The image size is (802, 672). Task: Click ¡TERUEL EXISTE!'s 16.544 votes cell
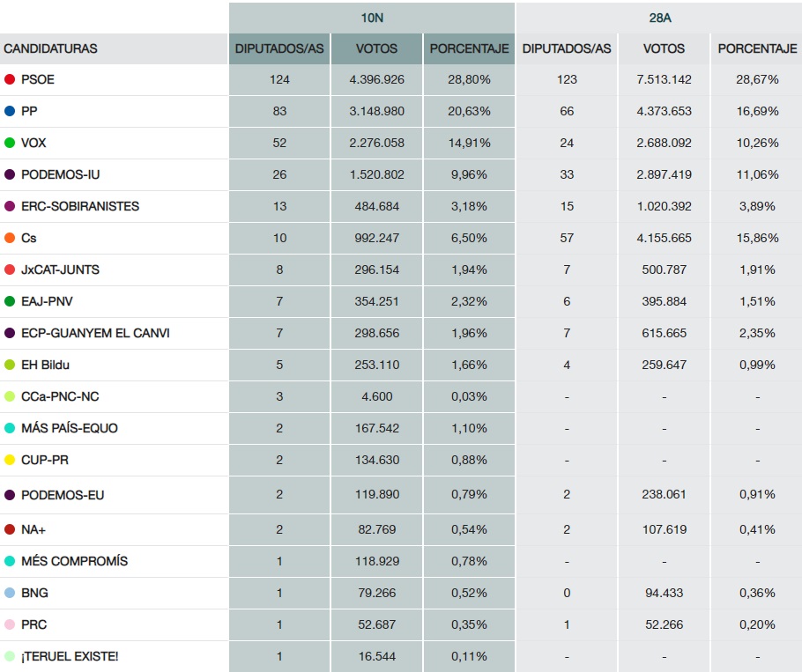pyautogui.click(x=376, y=656)
